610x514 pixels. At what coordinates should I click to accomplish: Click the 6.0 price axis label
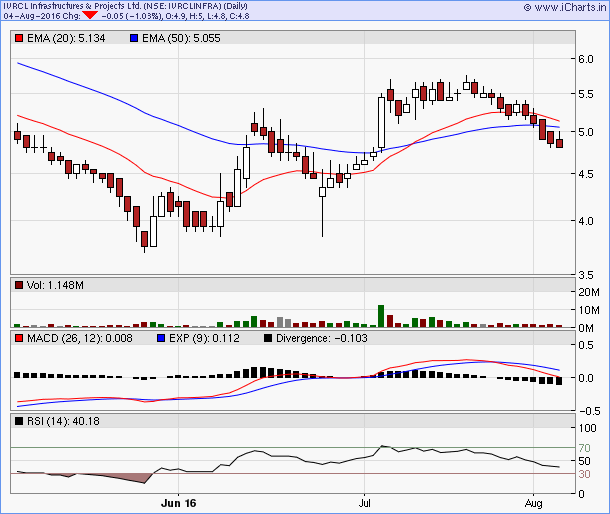[x=585, y=59]
